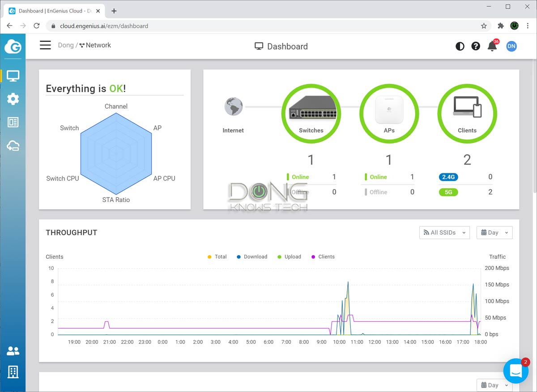Toggle dark mode contrast icon
This screenshot has height=392, width=537.
[460, 46]
